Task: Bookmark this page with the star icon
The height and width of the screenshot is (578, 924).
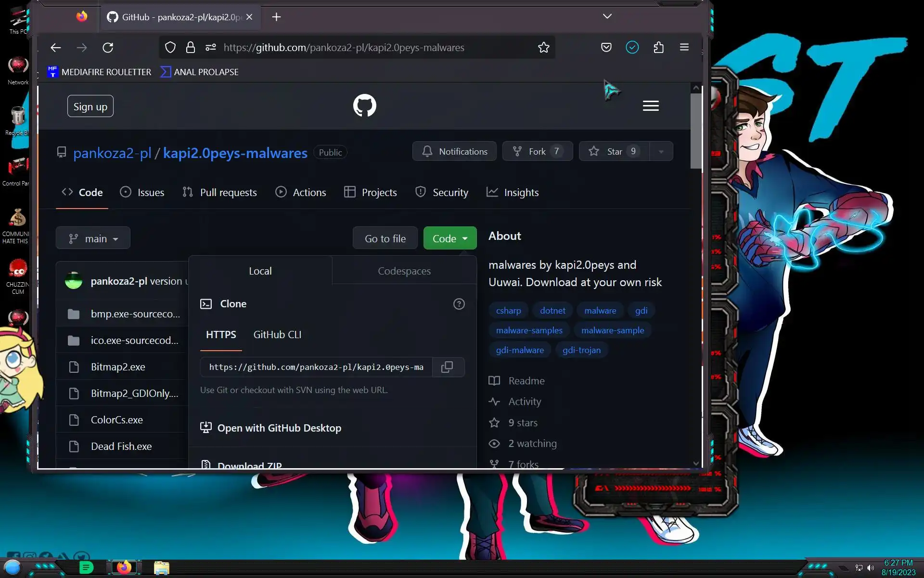Action: (x=543, y=47)
